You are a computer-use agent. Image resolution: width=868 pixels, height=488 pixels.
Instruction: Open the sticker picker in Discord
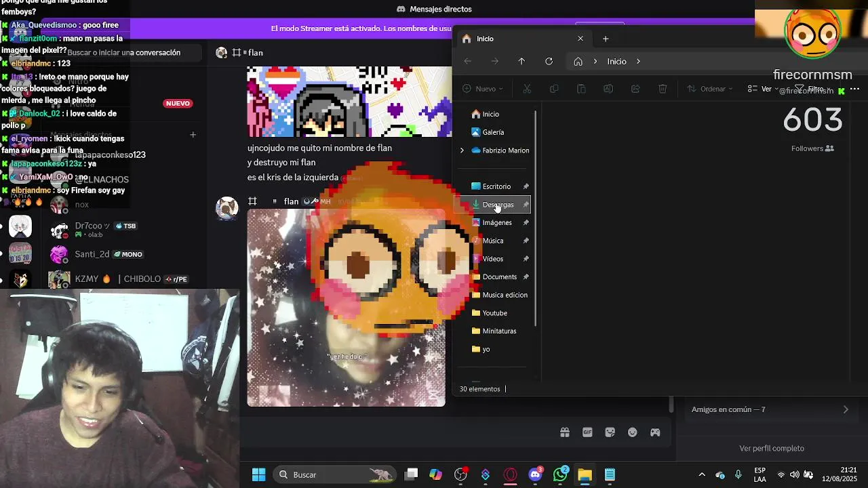[x=610, y=432]
